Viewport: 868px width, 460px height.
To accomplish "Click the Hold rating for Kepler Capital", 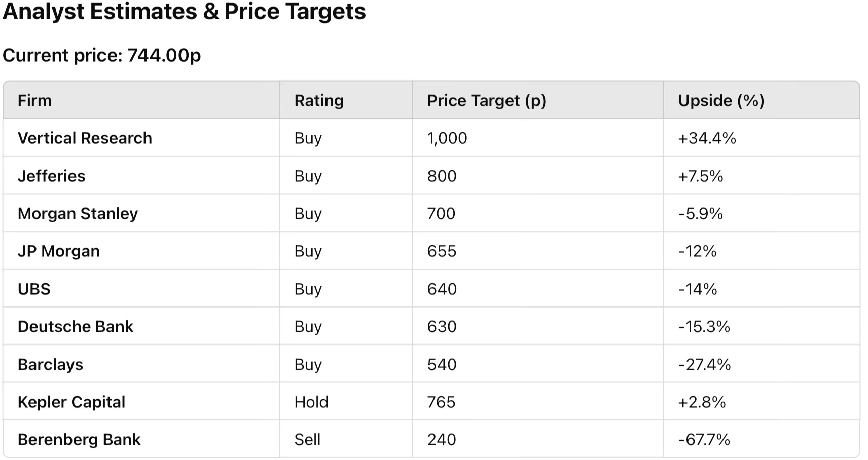I will pyautogui.click(x=311, y=402).
